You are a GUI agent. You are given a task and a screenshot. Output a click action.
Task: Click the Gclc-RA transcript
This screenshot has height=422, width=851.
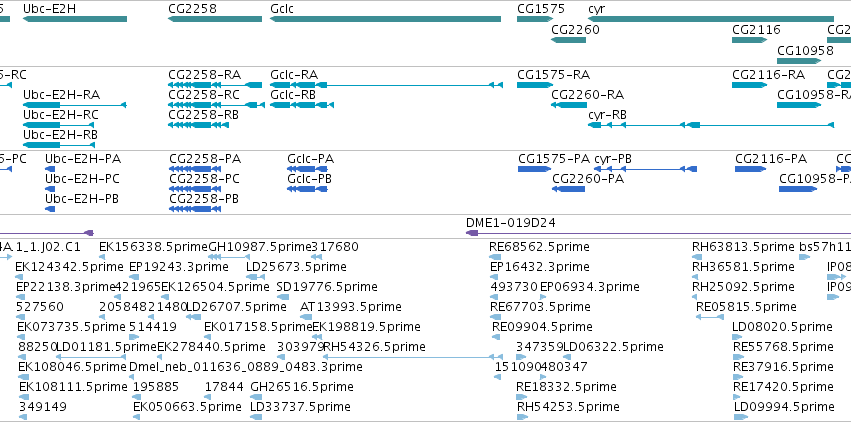point(386,85)
